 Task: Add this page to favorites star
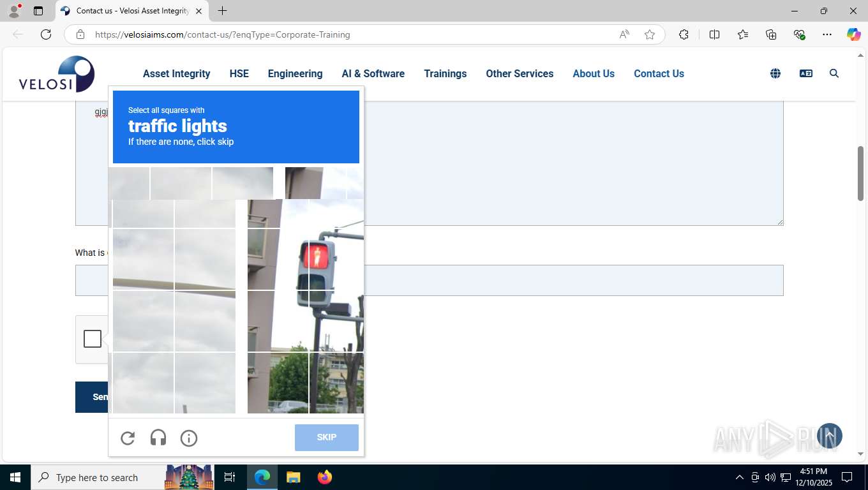tap(650, 34)
